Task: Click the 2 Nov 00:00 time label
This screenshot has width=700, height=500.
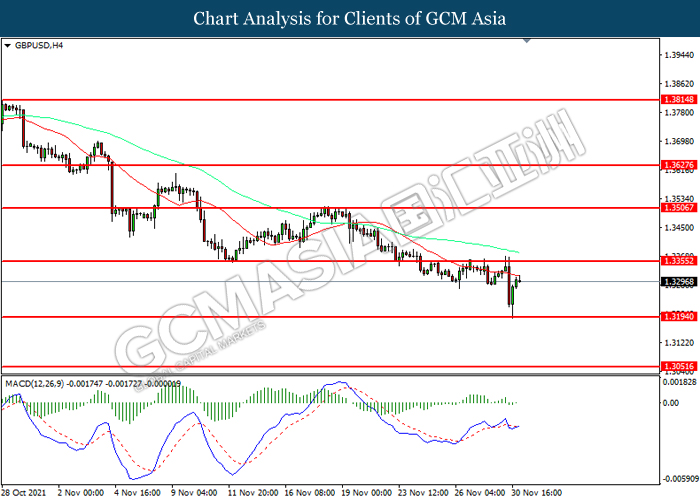Action: coord(81,493)
